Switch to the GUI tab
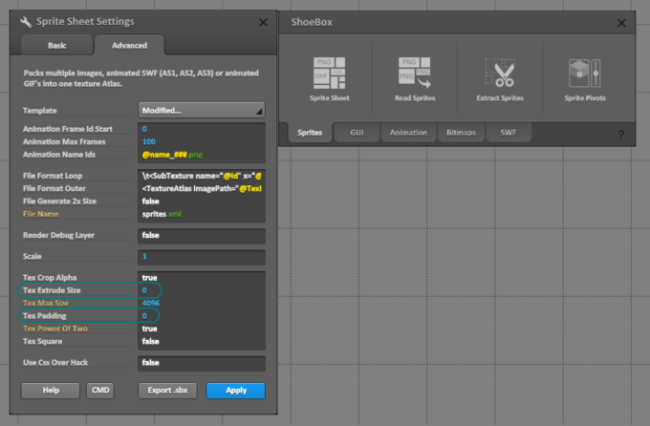The width and height of the screenshot is (650, 426). pos(357,132)
